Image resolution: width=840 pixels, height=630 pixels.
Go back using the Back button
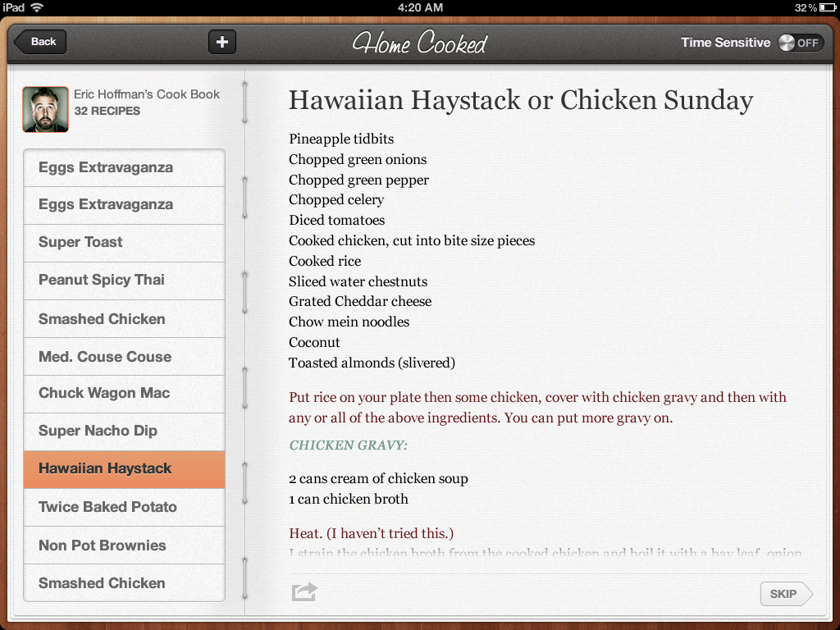tap(41, 42)
